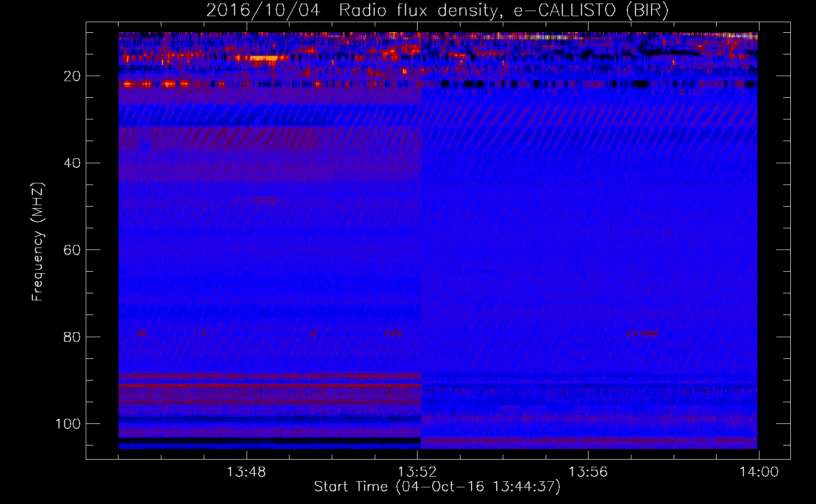Select the 13:52 time tick label
The image size is (816, 504).
[418, 472]
